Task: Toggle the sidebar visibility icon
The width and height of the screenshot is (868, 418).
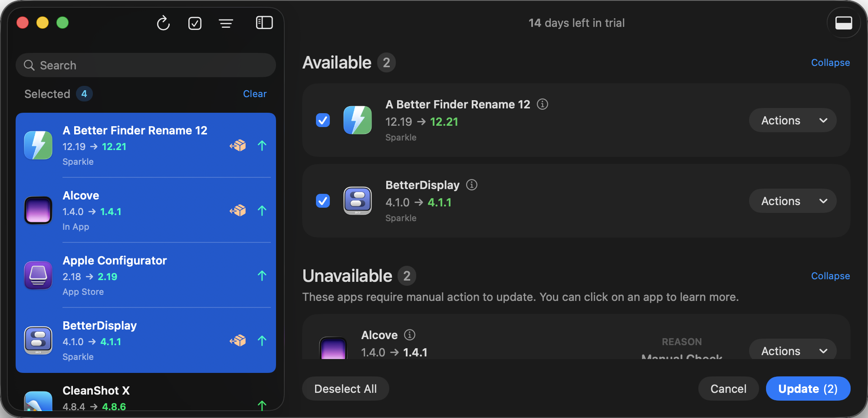Action: [264, 22]
